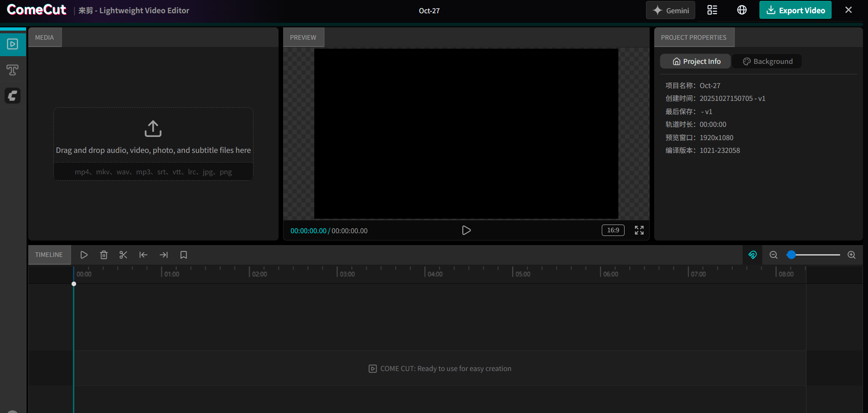The image size is (868, 413).
Task: Click the timeline zoom slider handle
Action: pyautogui.click(x=791, y=255)
